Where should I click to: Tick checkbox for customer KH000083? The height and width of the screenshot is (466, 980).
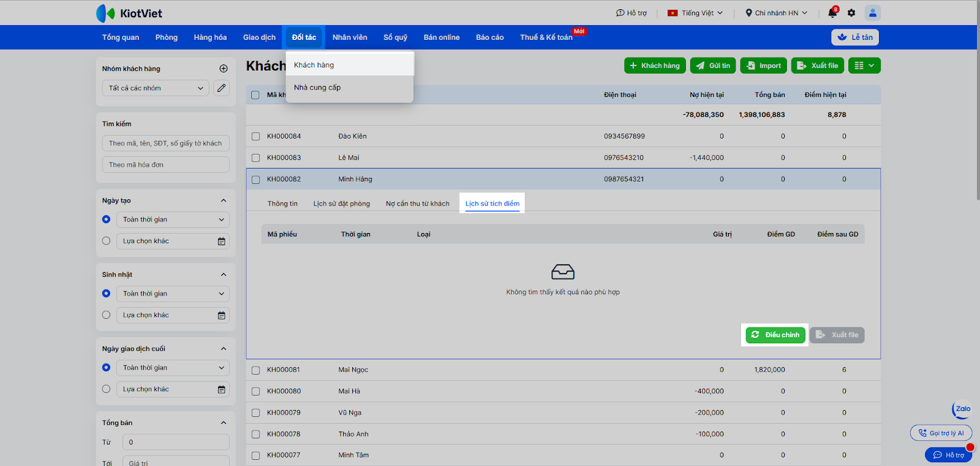tap(255, 158)
